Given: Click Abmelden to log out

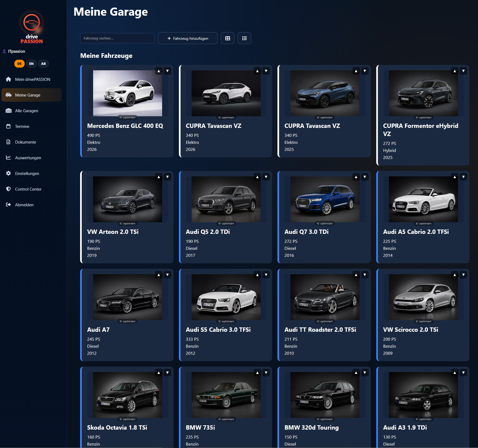Looking at the screenshot, I should [32, 205].
